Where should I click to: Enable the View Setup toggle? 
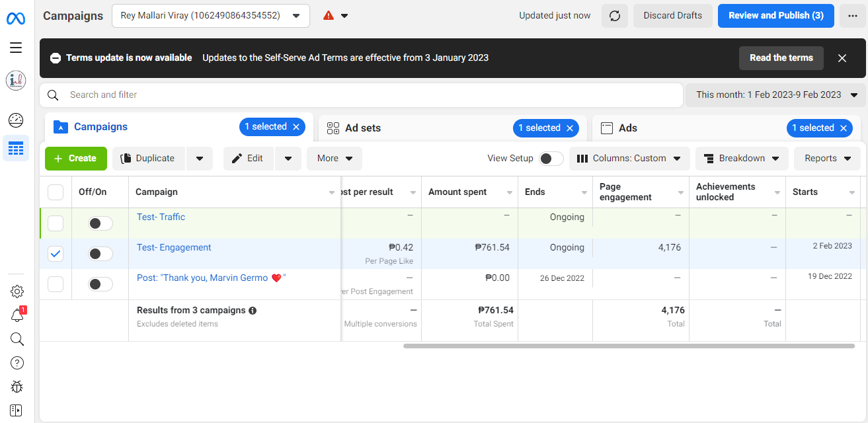coord(551,159)
